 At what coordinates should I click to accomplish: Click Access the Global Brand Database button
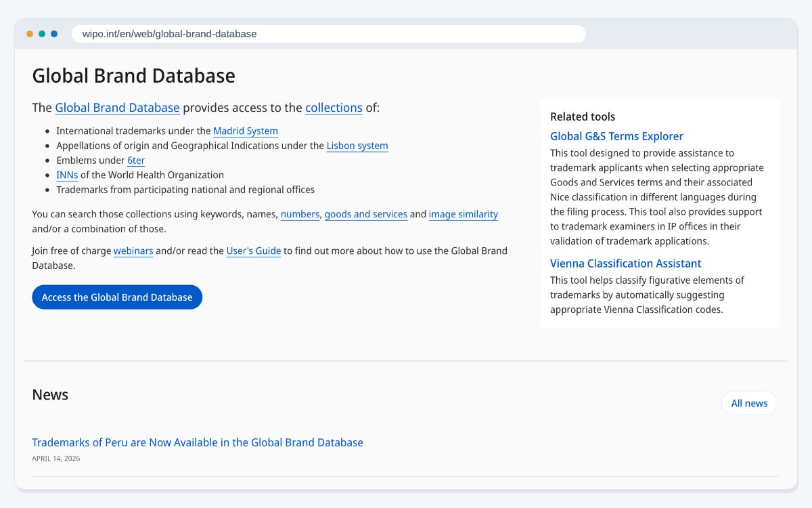pos(117,297)
